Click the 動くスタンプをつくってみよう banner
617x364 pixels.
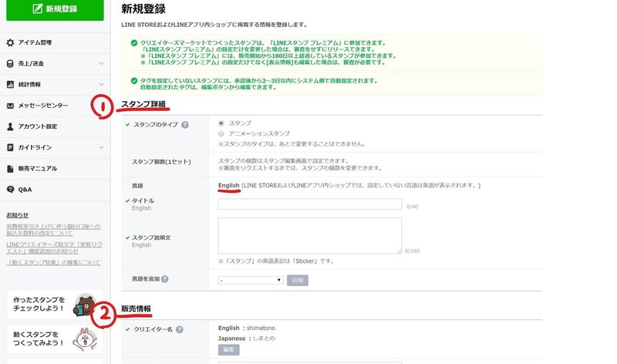55,339
